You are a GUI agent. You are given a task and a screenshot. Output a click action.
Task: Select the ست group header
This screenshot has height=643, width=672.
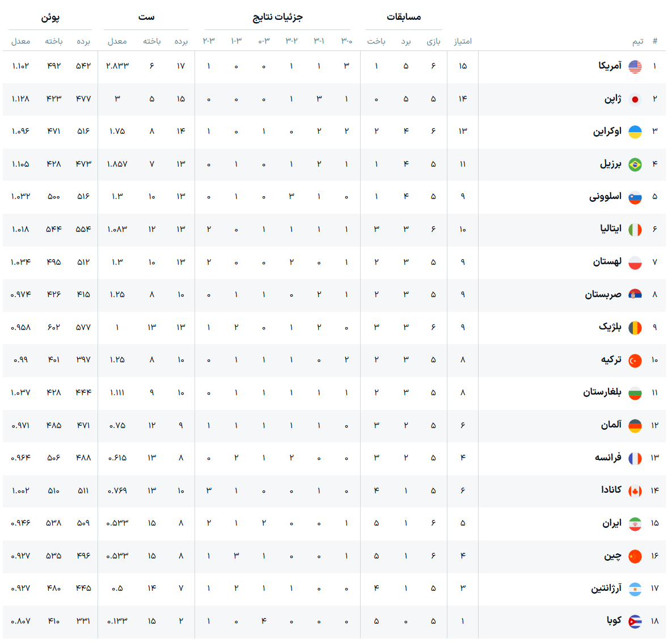[146, 17]
